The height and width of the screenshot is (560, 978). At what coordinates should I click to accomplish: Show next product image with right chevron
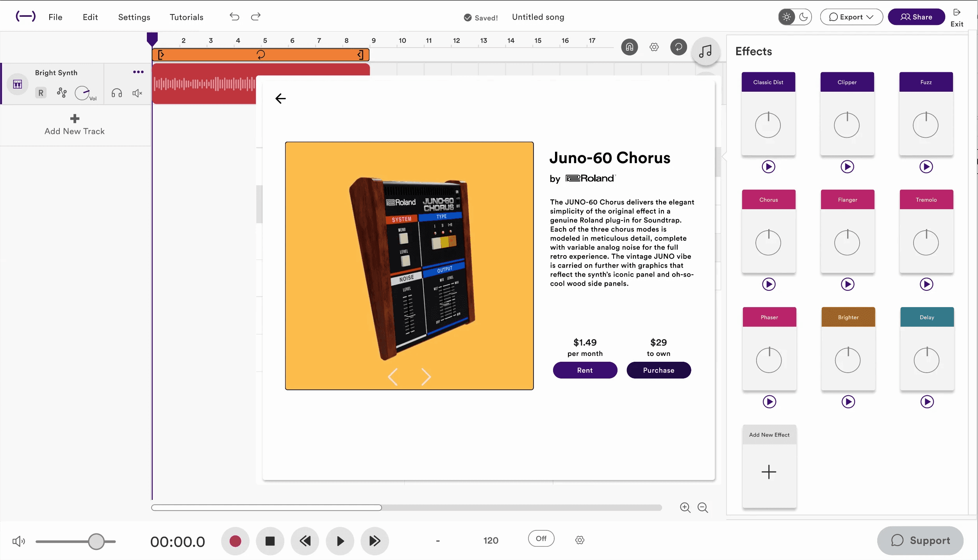pos(426,377)
